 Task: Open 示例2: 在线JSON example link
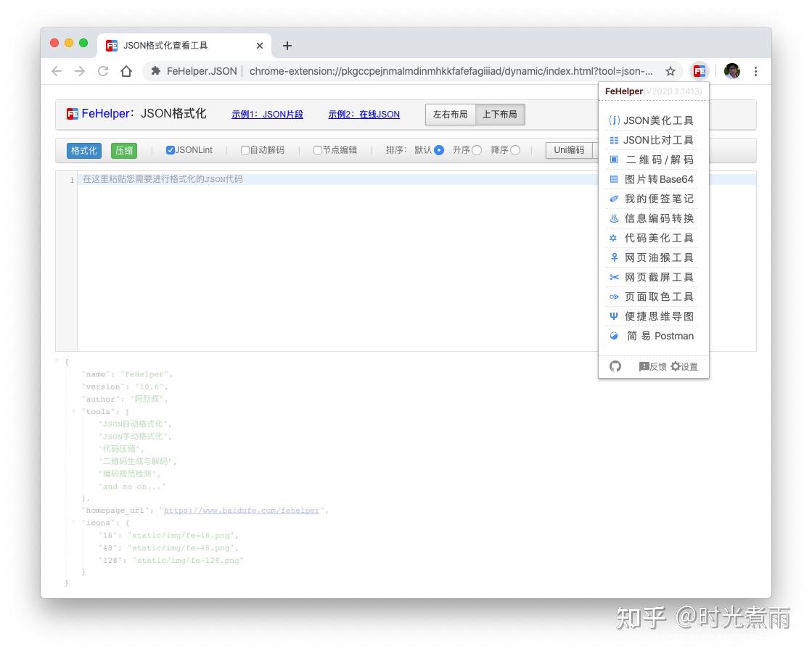(363, 114)
